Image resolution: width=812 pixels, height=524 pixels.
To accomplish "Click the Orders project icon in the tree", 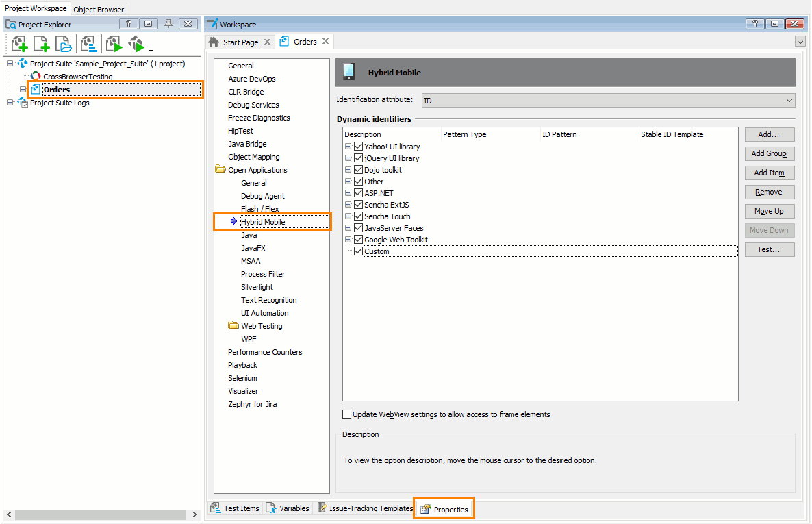I will click(x=35, y=89).
